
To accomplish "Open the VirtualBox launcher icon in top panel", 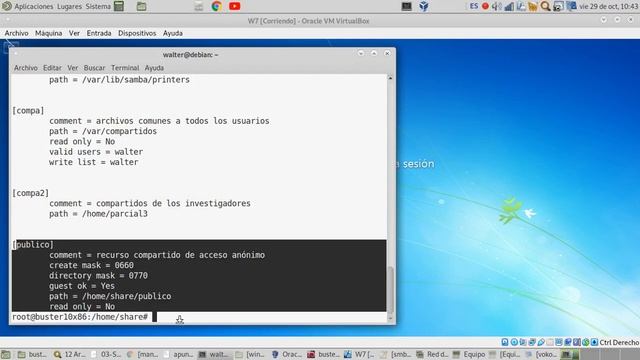I will coord(424,6).
